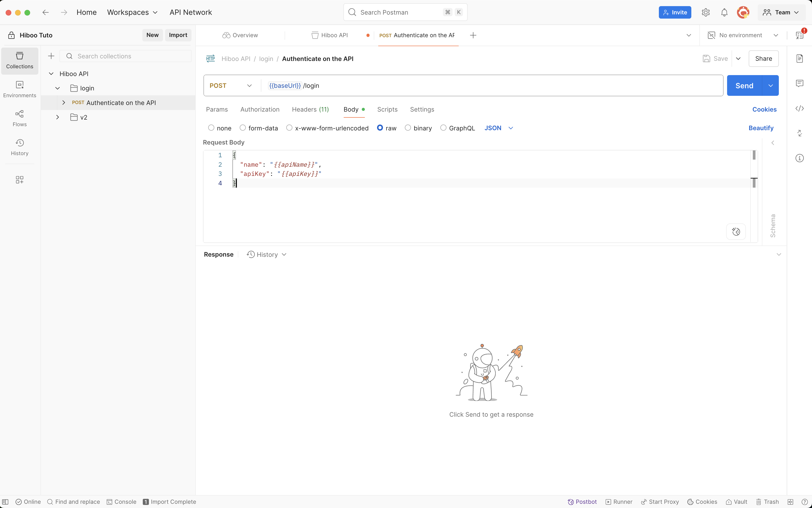Click the environment variables quick look icon

click(800, 35)
